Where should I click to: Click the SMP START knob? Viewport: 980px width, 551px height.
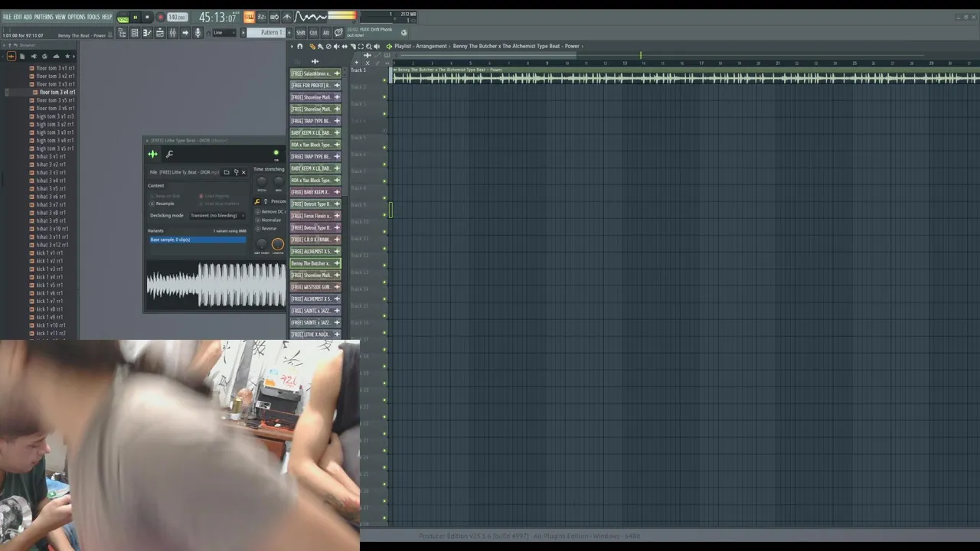coord(262,244)
